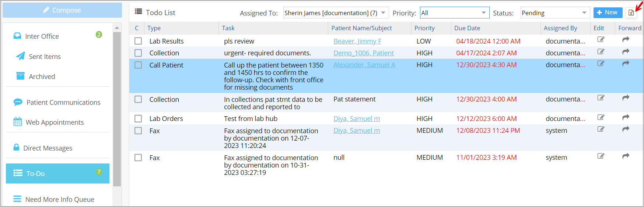Open patient link Alexander, Samuel A

(364, 65)
